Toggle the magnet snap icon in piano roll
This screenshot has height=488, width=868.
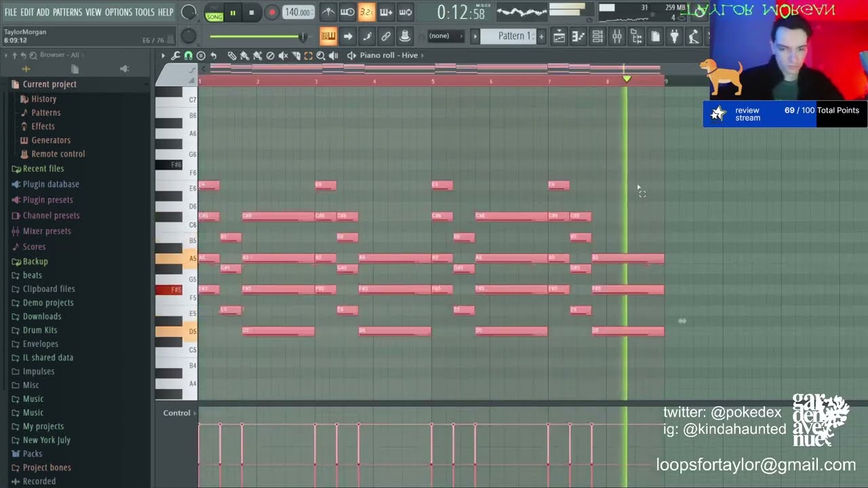189,56
